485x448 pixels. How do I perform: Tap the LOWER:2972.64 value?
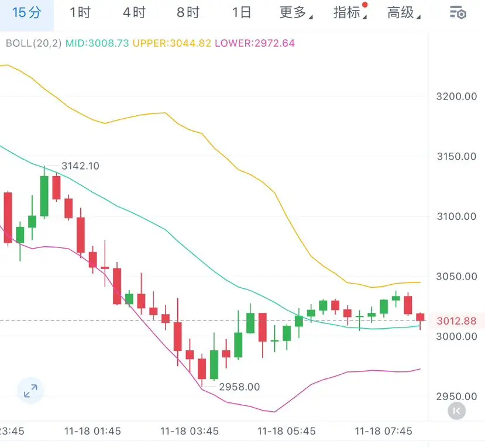[x=255, y=43]
